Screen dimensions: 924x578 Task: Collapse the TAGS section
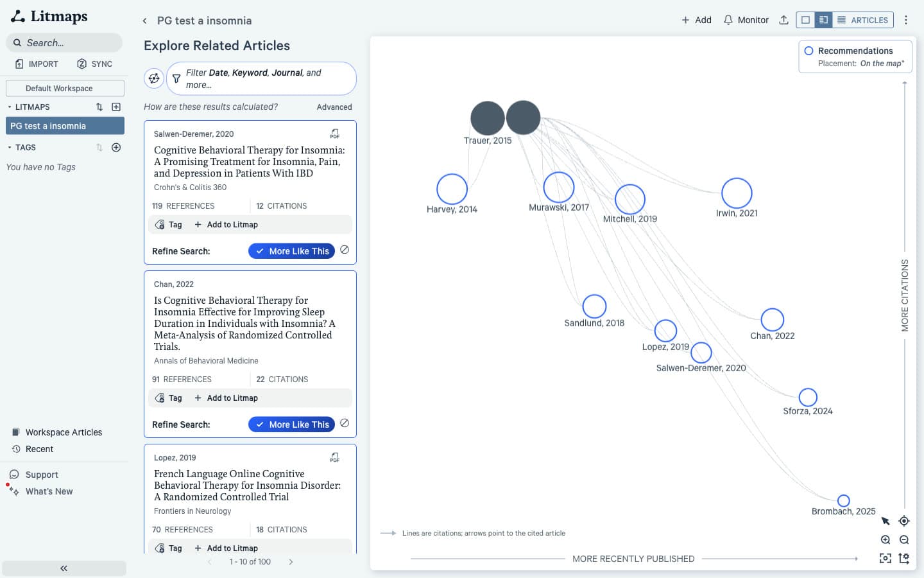[x=10, y=147]
